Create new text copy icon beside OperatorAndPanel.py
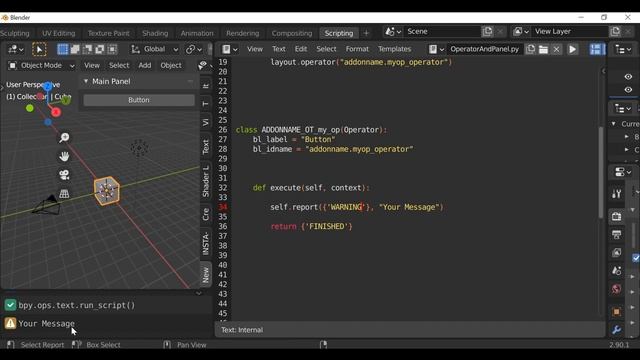Image resolution: width=640 pixels, height=360 pixels. click(x=530, y=49)
